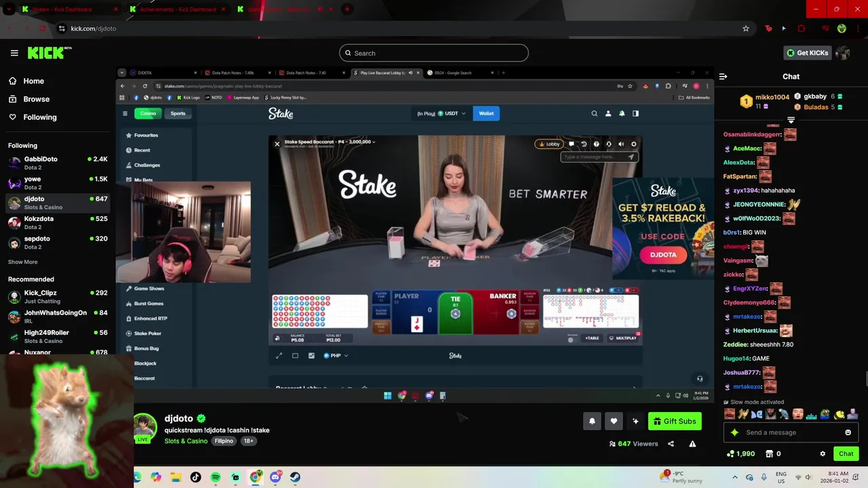Open Discord from the taskbar
This screenshot has width=868, height=488.
coord(275,477)
